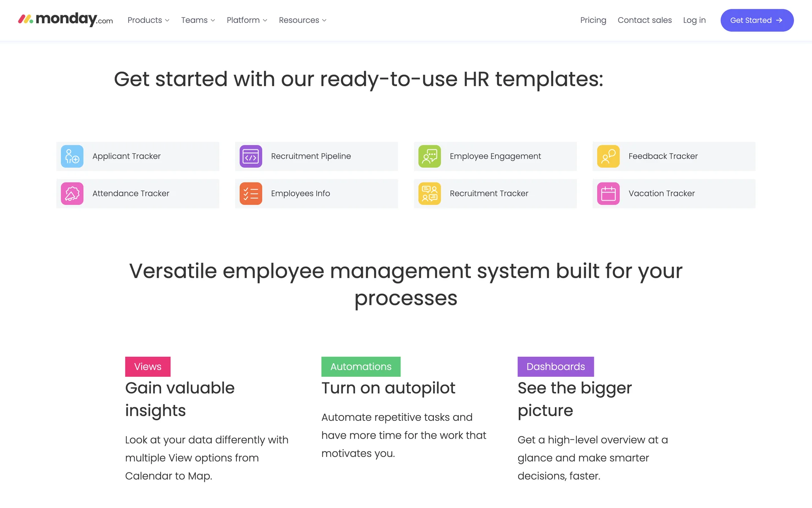Click the Vacation Tracker calendar icon
Screen dimensions: 812x508
coord(608,193)
